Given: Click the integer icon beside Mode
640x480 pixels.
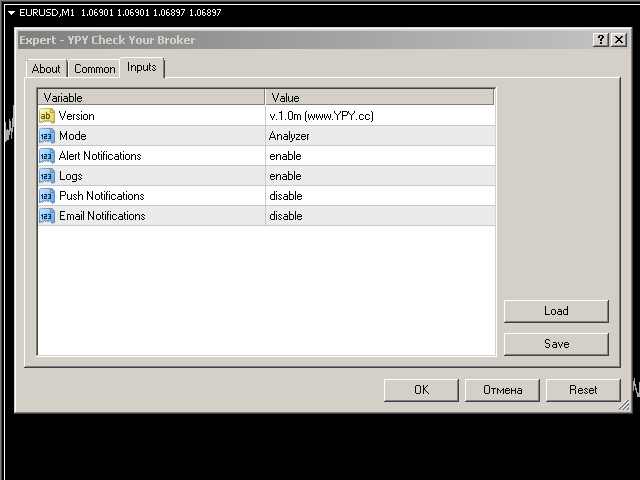Looking at the screenshot, I should click(46, 136).
